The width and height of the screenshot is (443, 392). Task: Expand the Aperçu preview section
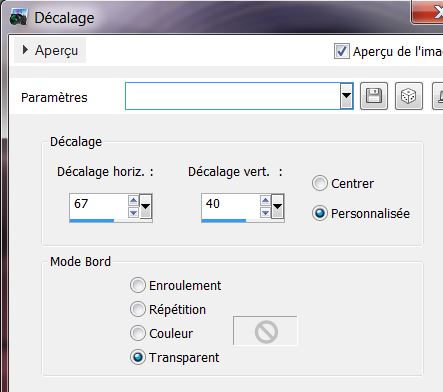50,50
